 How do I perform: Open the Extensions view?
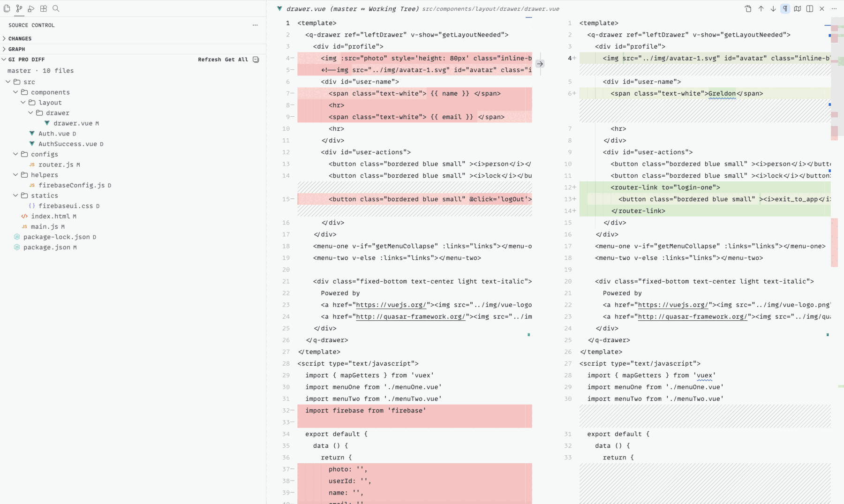[44, 8]
